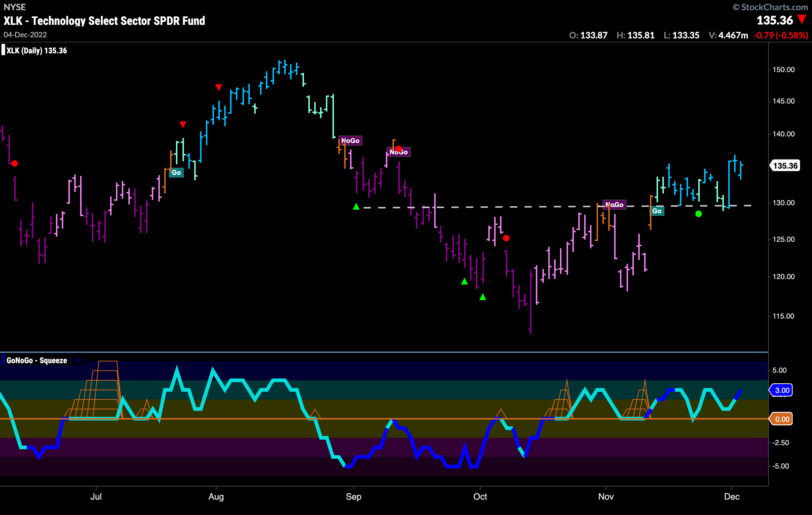Screen dimensions: 812x515
Task: Click the red circle marker at far left near 135
Action: (x=15, y=163)
